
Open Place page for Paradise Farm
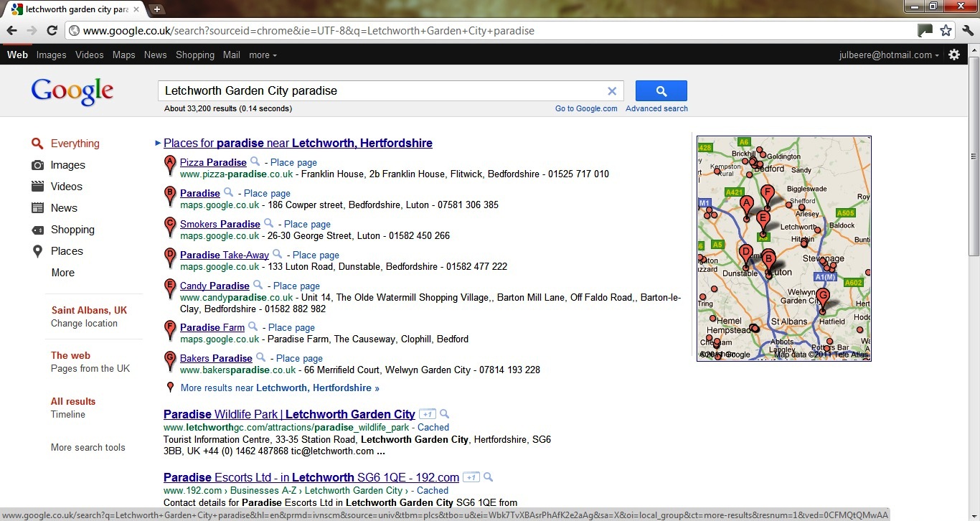tap(291, 327)
